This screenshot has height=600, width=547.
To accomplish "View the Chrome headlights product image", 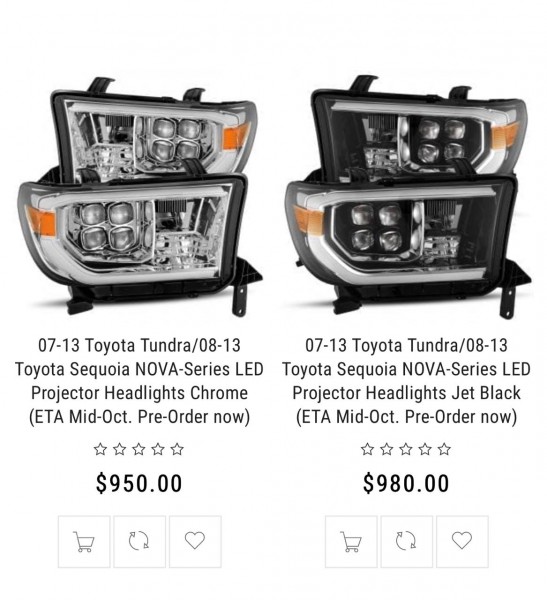I will coord(140,196).
